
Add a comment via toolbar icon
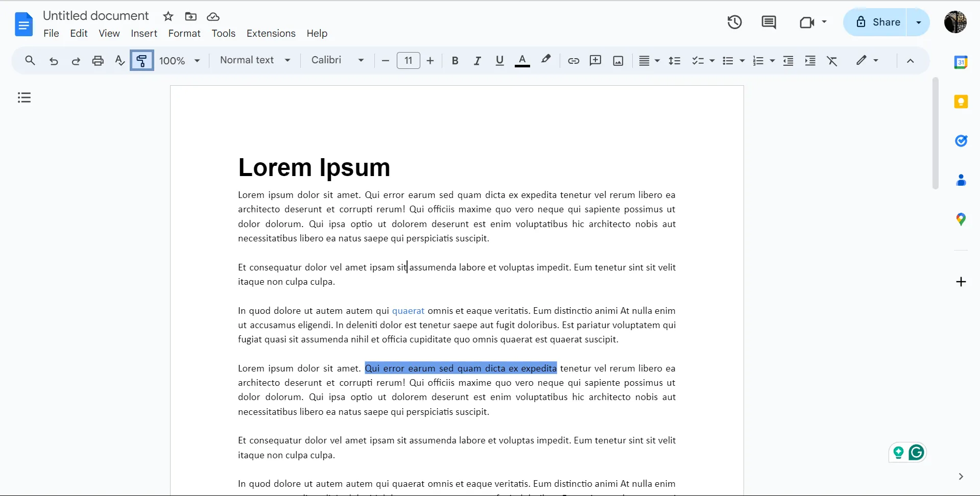595,61
